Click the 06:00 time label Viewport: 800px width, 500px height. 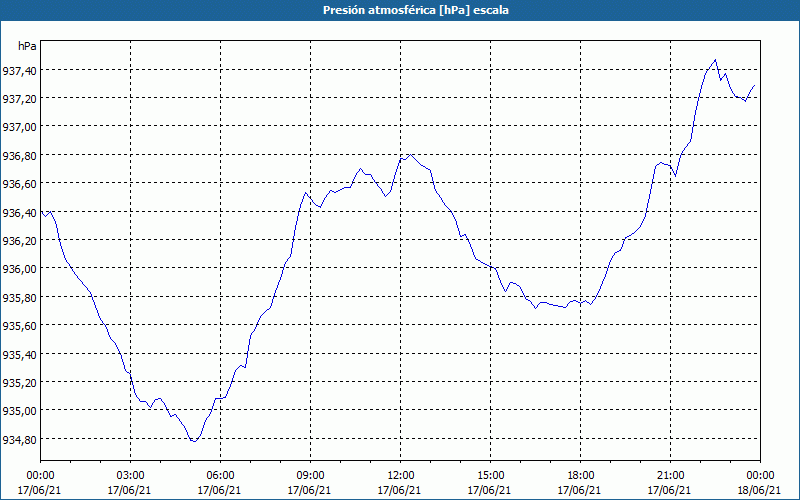(220, 476)
